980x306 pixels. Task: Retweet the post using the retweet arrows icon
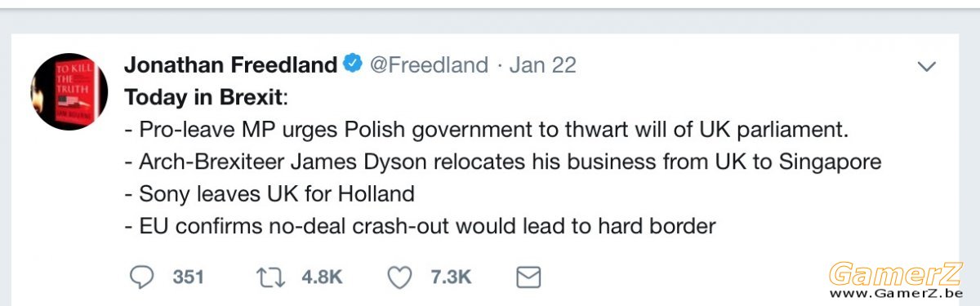coord(269,277)
